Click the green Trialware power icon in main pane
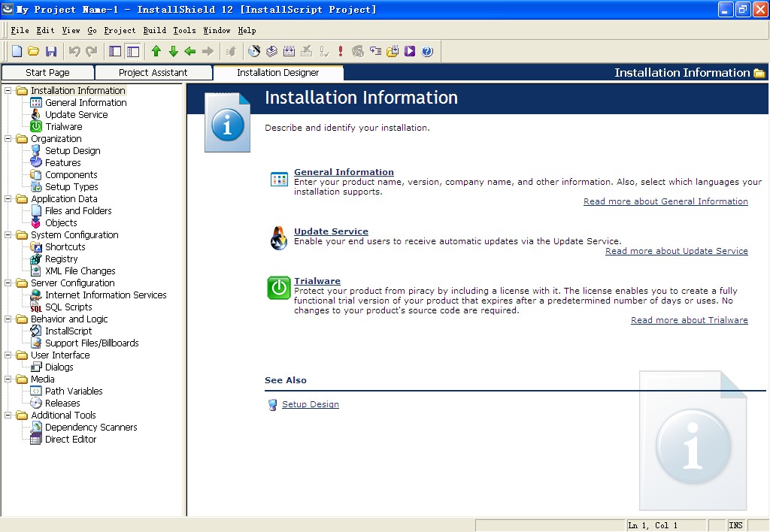Screen dimensions: 770x532 279,288
